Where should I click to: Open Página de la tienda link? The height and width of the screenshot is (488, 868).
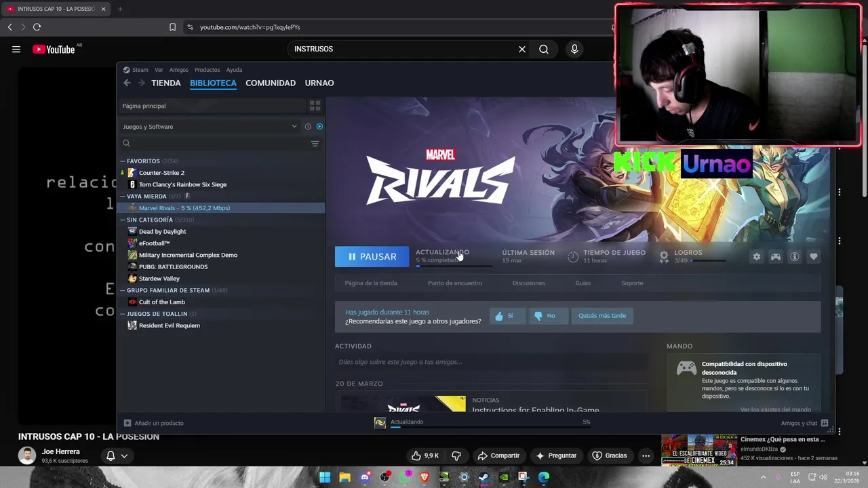[371, 283]
